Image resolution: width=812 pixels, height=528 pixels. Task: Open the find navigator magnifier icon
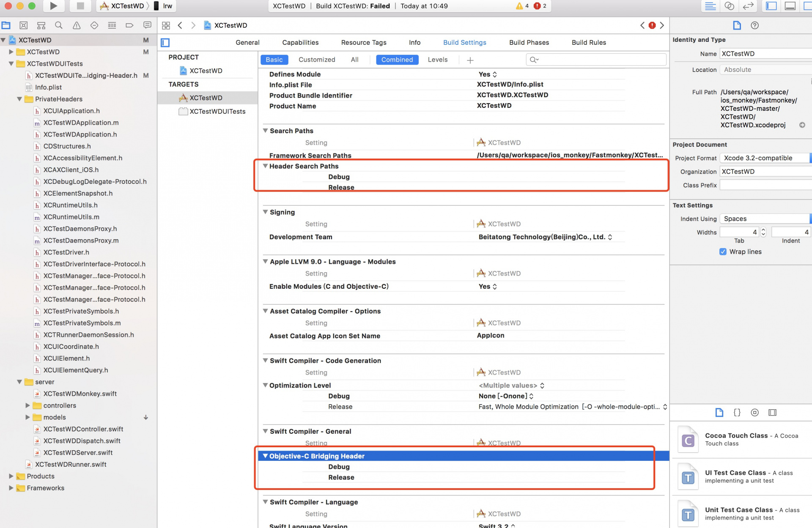(x=59, y=25)
